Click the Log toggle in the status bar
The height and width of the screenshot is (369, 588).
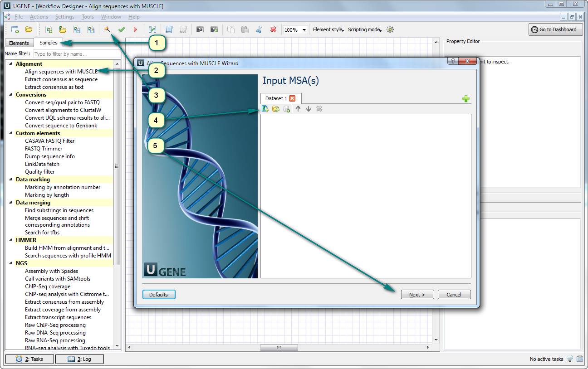[79, 359]
